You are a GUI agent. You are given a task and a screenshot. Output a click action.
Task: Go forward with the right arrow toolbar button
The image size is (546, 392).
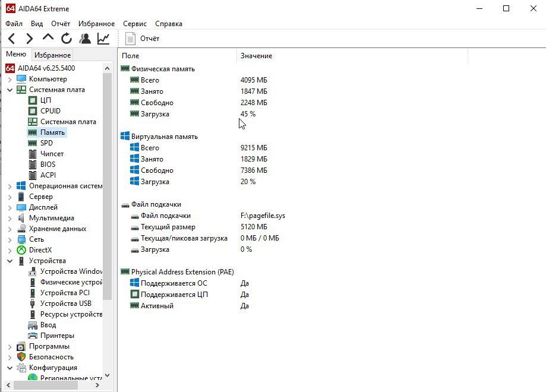[30, 38]
